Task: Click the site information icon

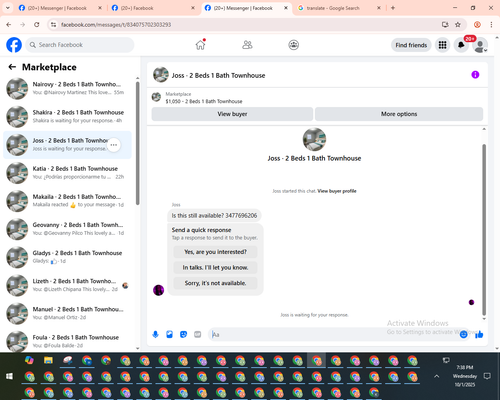Action: pyautogui.click(x=53, y=25)
